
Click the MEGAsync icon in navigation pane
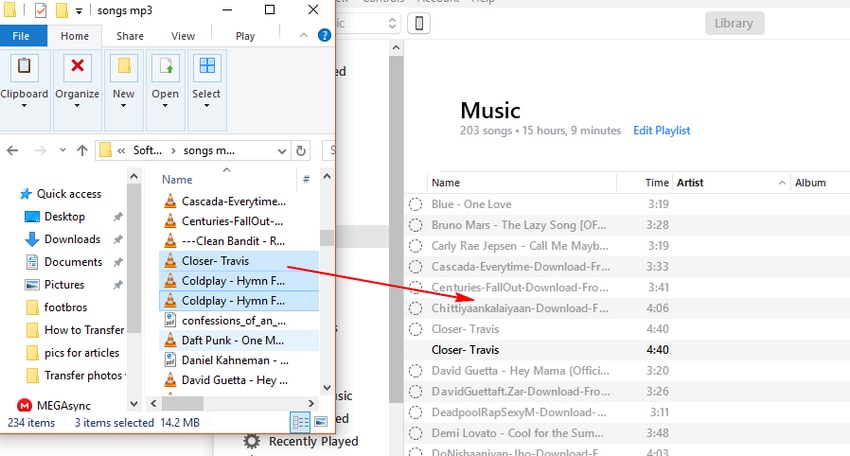point(24,405)
